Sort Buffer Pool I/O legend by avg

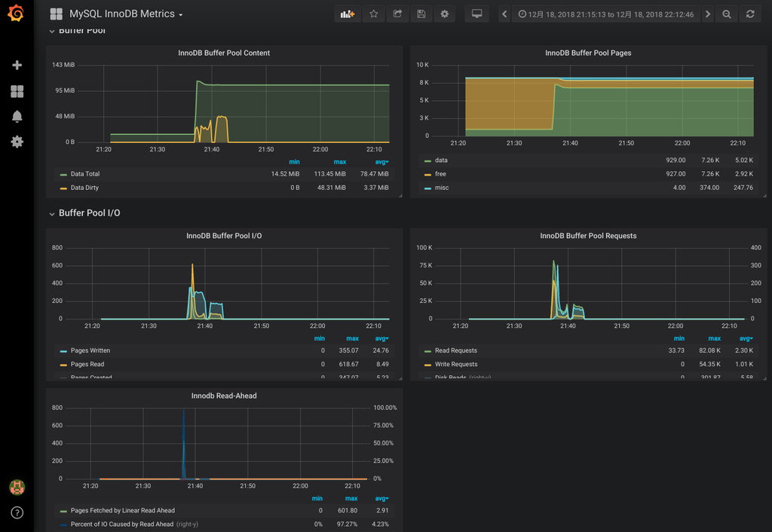pos(381,338)
